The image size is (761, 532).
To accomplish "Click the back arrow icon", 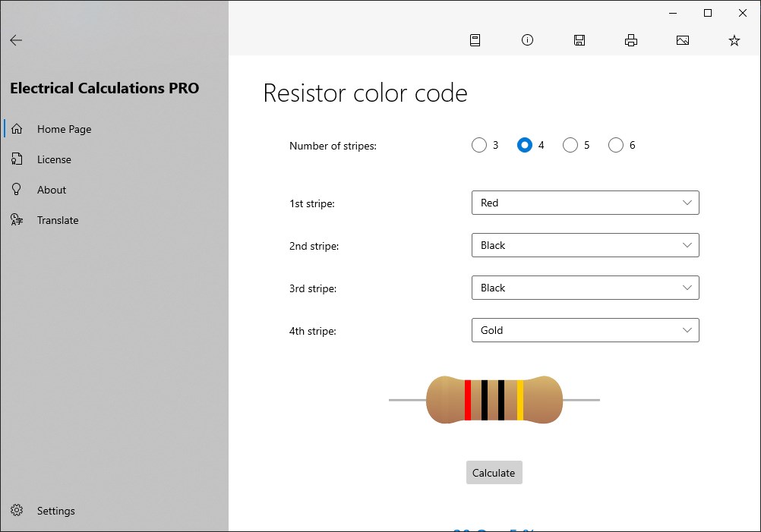I will point(16,40).
